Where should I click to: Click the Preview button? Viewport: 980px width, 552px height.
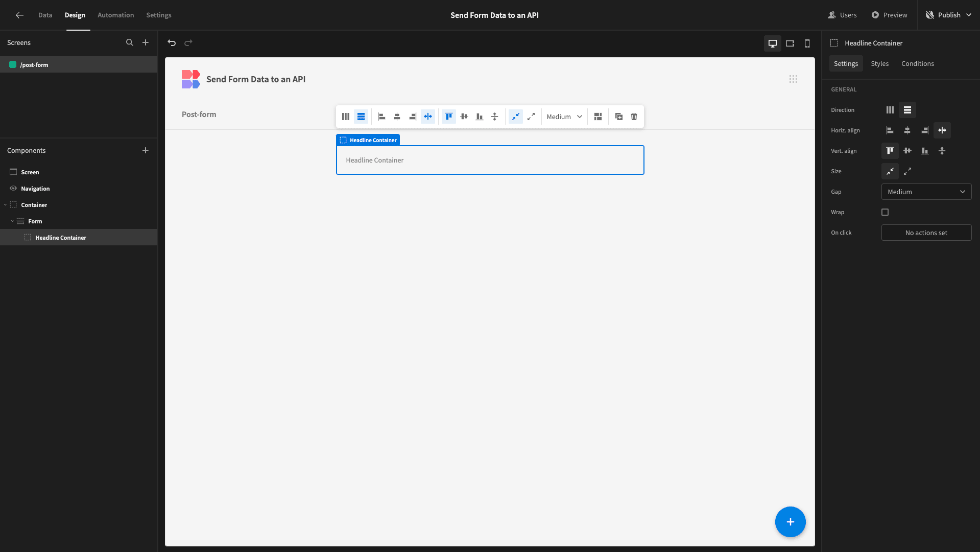tap(889, 15)
